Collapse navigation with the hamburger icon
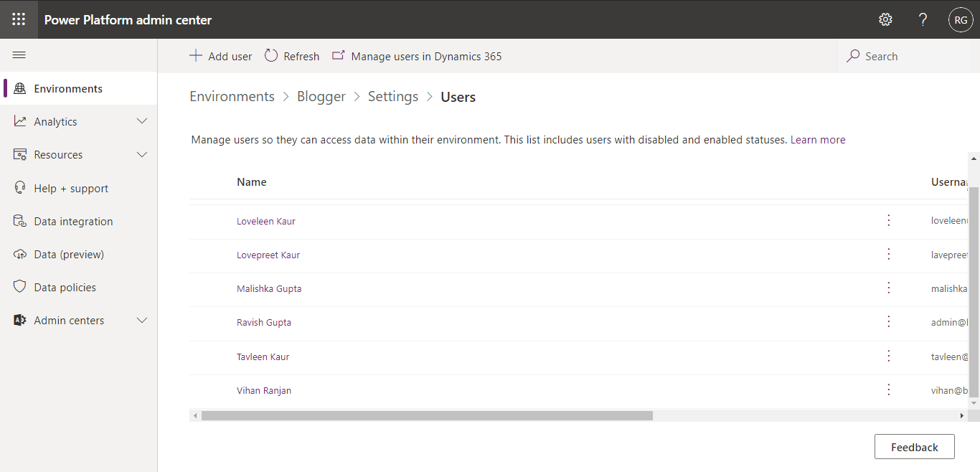 click(19, 55)
